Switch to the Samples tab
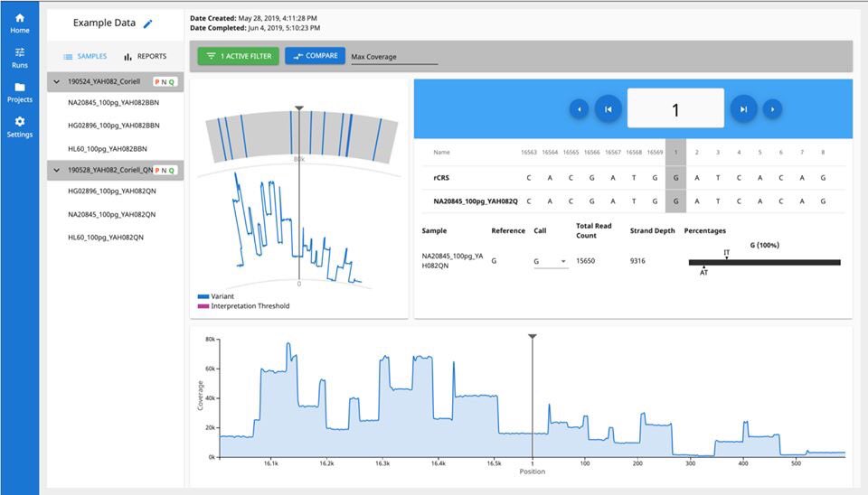Image resolution: width=868 pixels, height=495 pixels. click(85, 56)
